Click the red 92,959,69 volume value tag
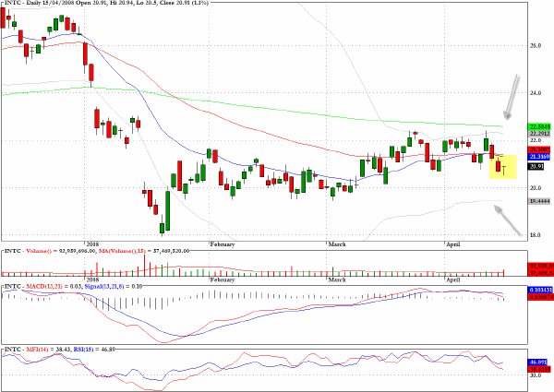Viewport: 554px width, 392px height. tap(540, 267)
